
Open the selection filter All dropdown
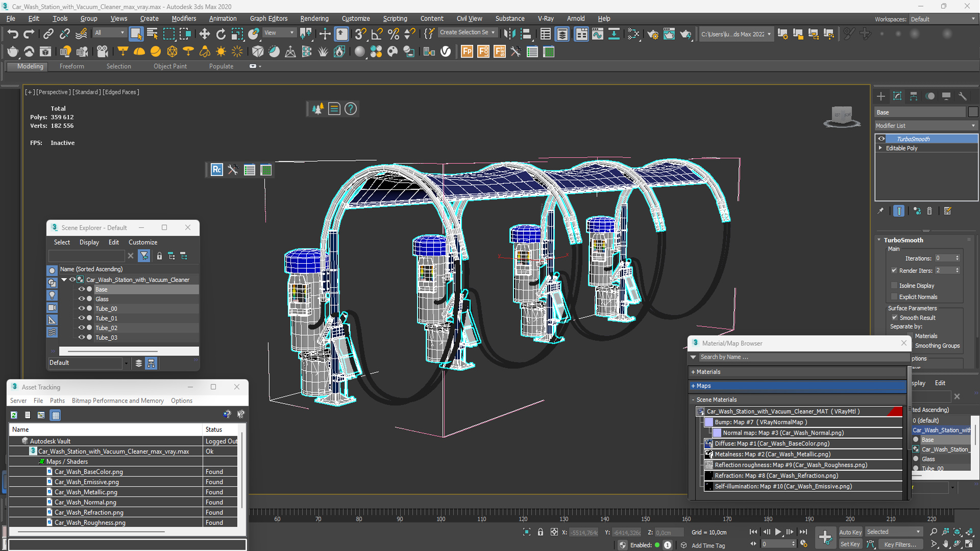tap(110, 33)
